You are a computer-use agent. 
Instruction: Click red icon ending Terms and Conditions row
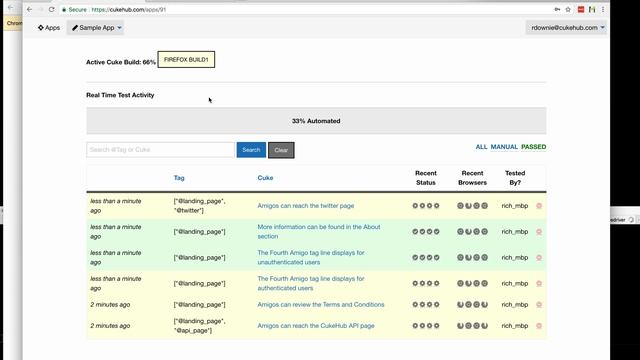pos(539,304)
